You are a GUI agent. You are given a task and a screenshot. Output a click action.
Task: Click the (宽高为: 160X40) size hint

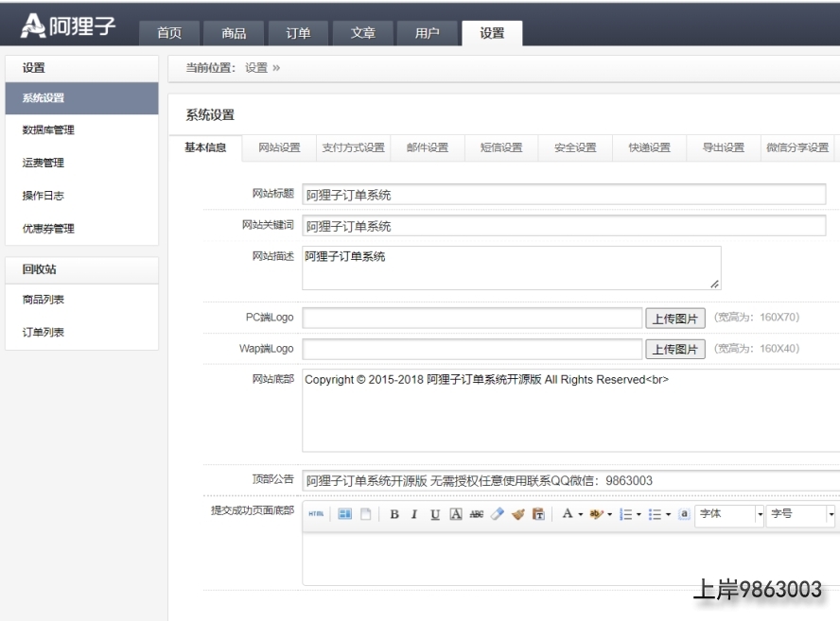click(x=757, y=349)
